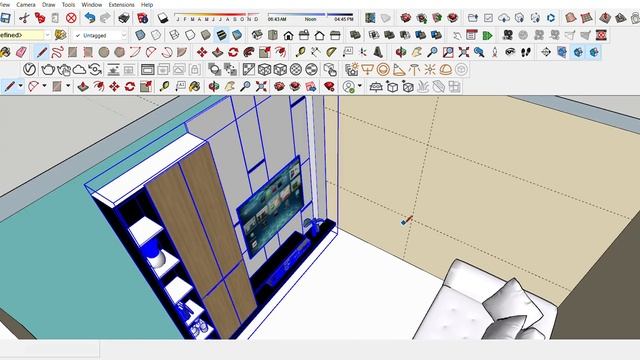
Task: Open the Line tool dropdown arrow
Action: coord(20,86)
